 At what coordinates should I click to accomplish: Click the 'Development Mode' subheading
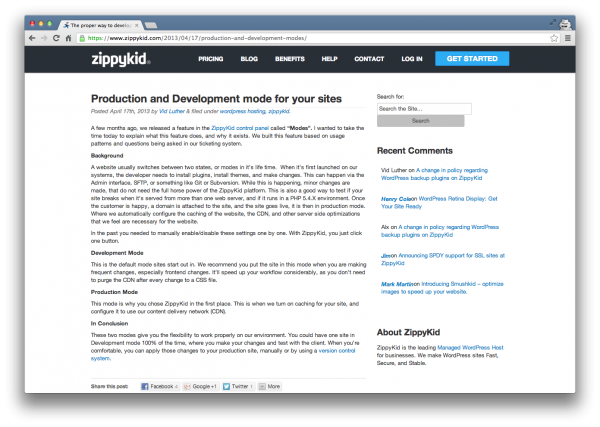point(117,253)
